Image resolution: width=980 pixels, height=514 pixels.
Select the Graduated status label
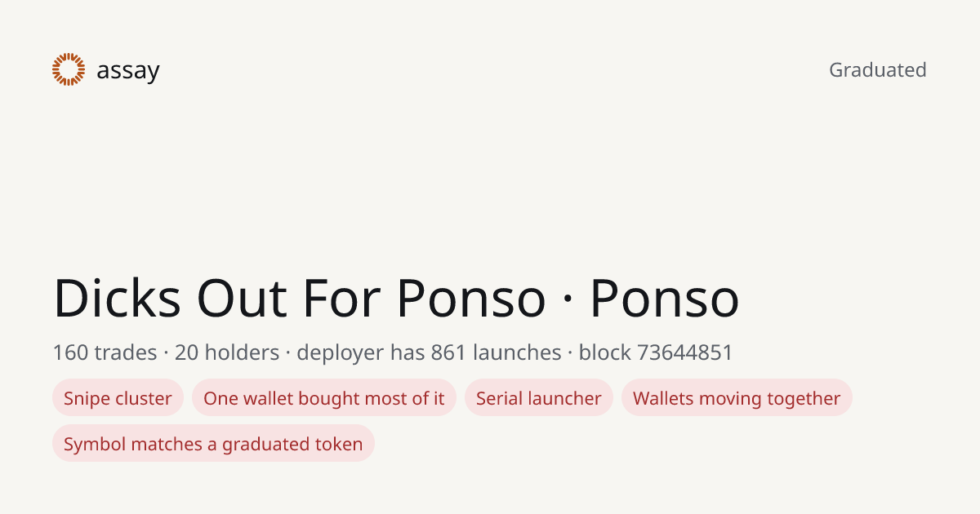(x=878, y=70)
